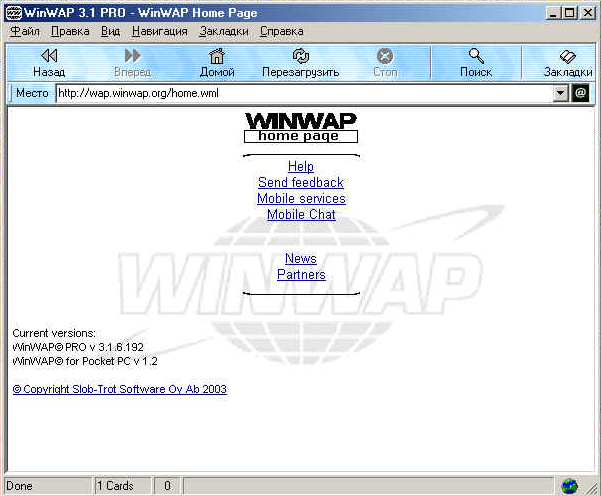This screenshot has height=496, width=601.
Task: Open the Закладки menu in the menu bar
Action: click(x=223, y=31)
